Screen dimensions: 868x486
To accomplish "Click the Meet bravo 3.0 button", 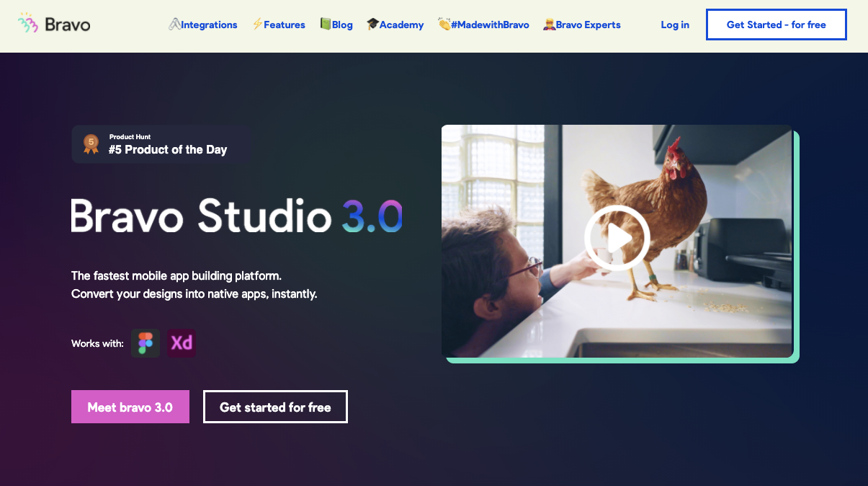I will coord(130,407).
